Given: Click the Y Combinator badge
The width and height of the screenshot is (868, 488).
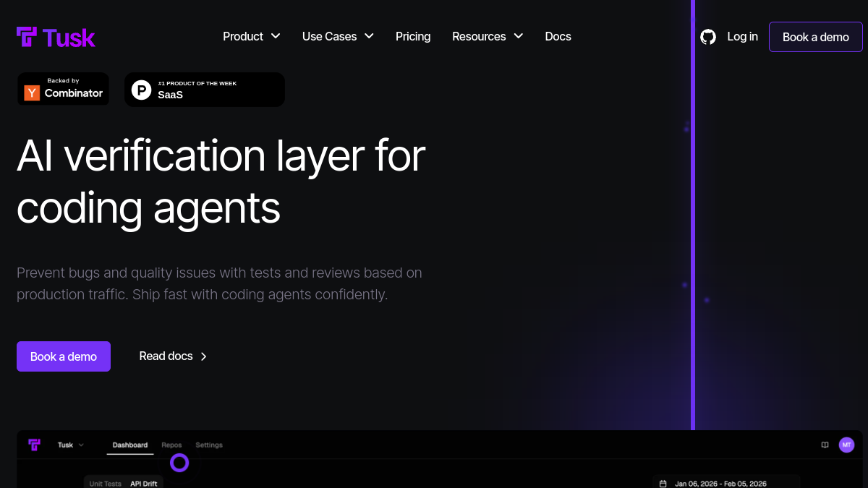Looking at the screenshot, I should tap(64, 89).
